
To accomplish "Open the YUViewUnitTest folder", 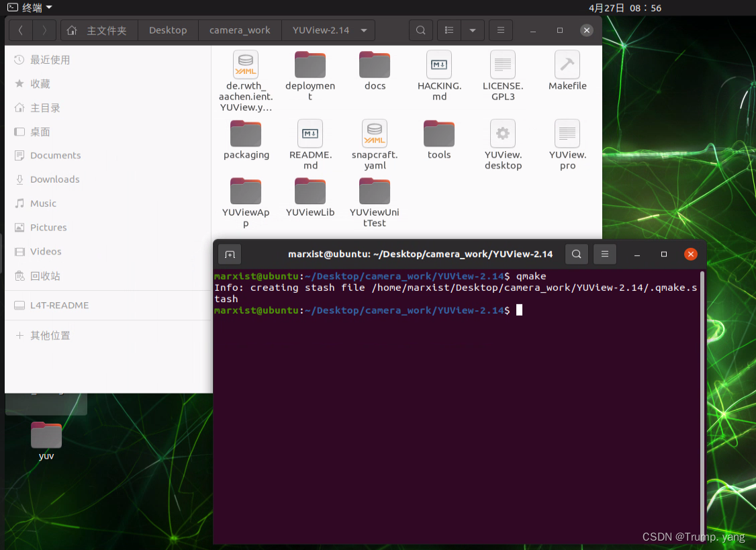I will click(x=375, y=191).
